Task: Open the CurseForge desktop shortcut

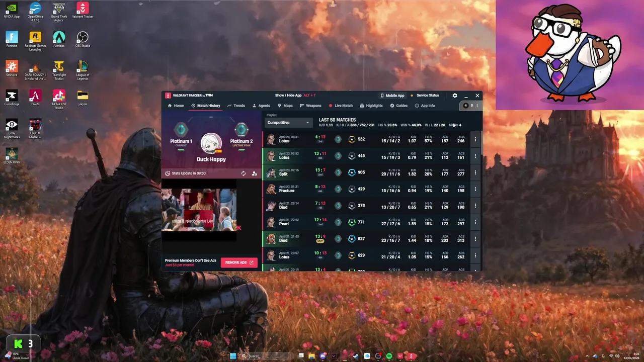Action: pos(12,98)
